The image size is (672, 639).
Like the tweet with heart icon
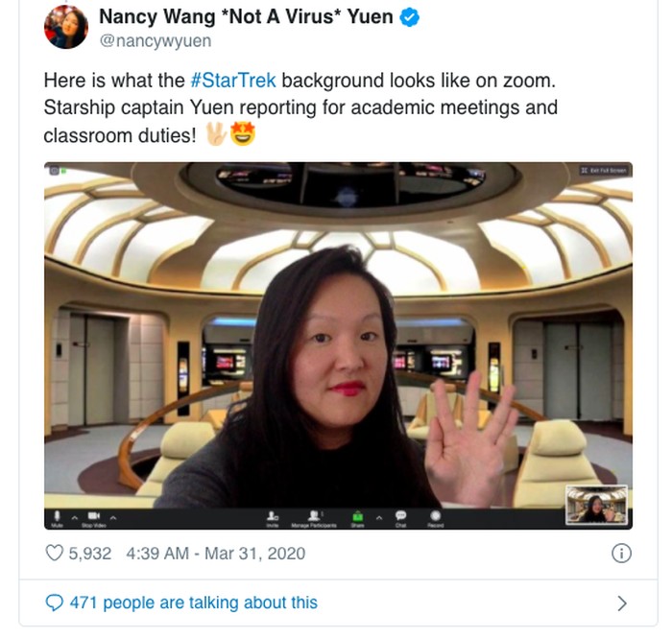coord(55,554)
